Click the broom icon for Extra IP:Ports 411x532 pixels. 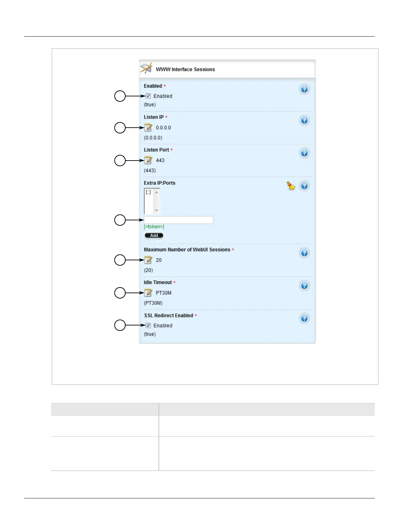[291, 186]
